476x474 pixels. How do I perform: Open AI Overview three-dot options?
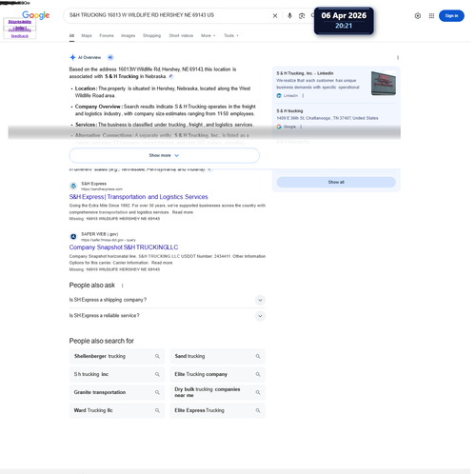[x=398, y=57]
